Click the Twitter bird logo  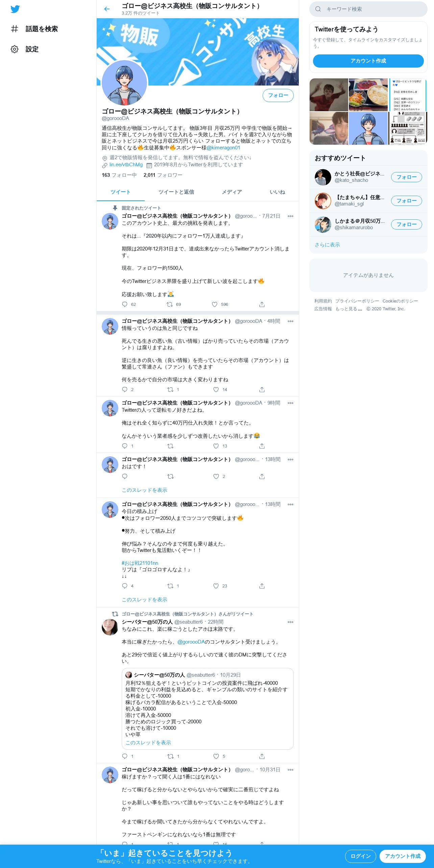[x=15, y=9]
